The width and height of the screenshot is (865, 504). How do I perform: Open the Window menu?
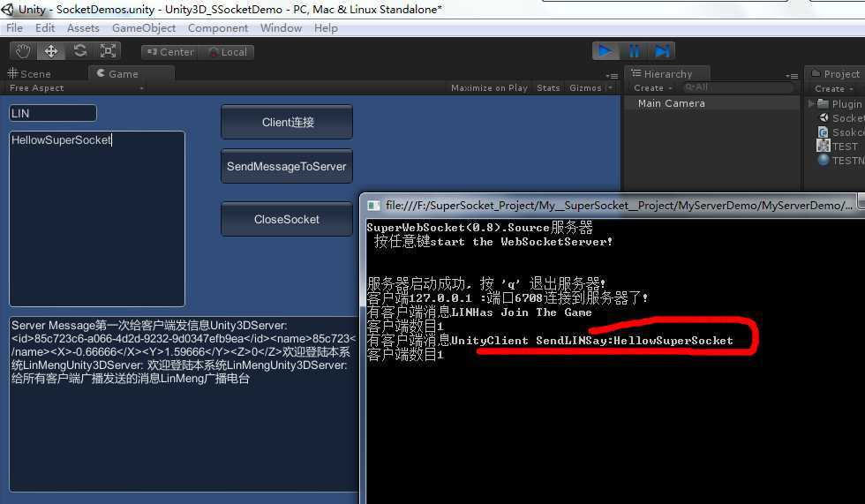click(x=281, y=27)
